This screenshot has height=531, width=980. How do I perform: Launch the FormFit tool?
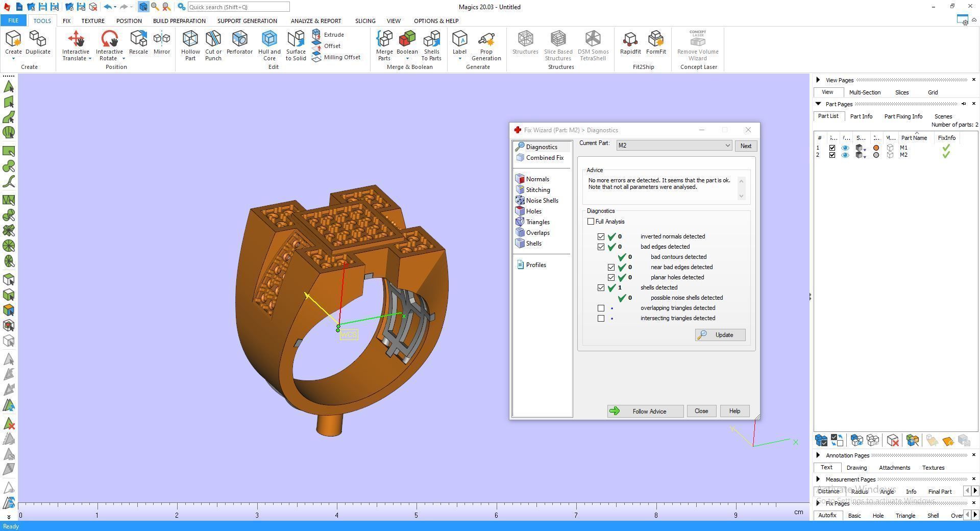(656, 42)
